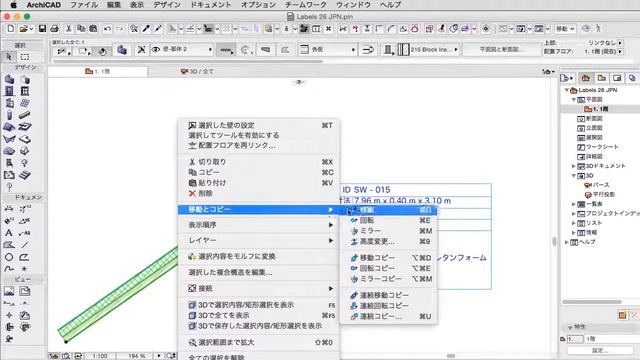Screen dimensions: 640x360
Task: Choose 回転 from the submenu
Action: click(388, 220)
